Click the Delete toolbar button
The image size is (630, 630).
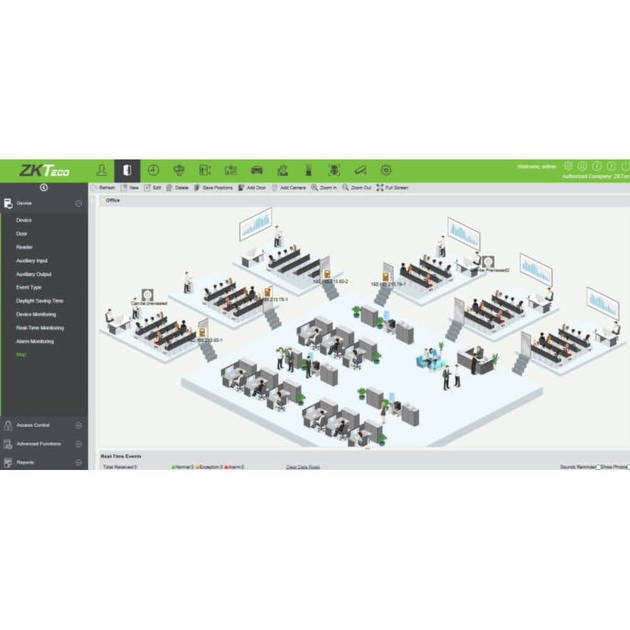coord(178,188)
